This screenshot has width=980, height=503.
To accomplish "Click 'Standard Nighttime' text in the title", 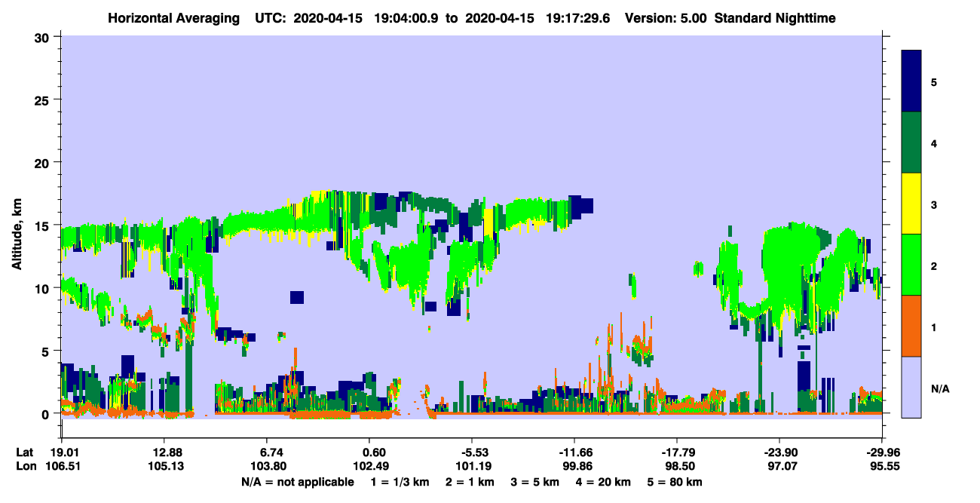I will pyautogui.click(x=774, y=17).
